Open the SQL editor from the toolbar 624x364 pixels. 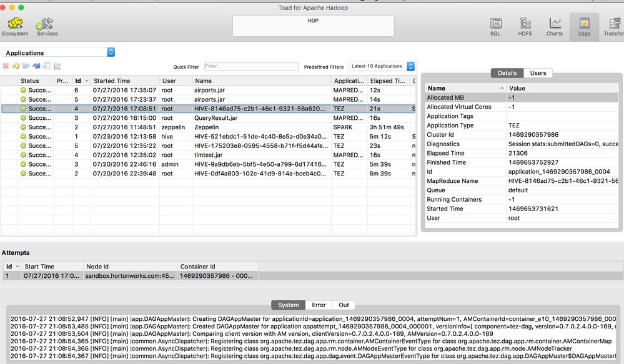point(495,26)
